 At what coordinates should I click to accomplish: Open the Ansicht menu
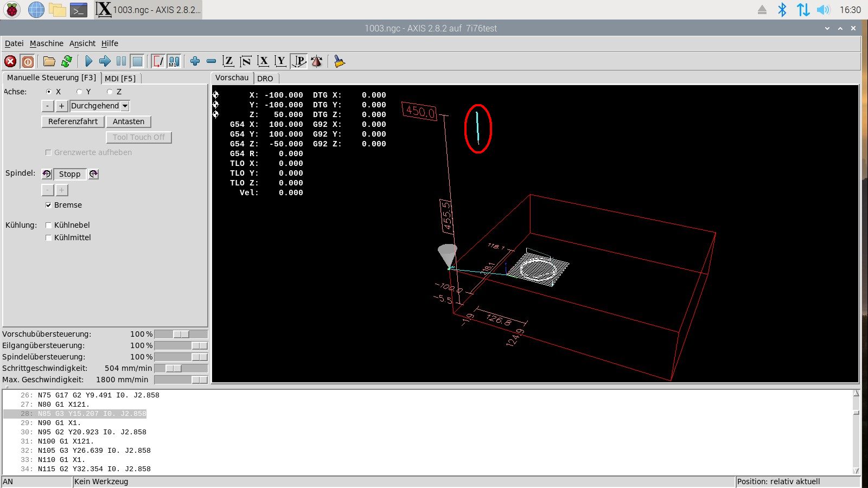(x=82, y=43)
